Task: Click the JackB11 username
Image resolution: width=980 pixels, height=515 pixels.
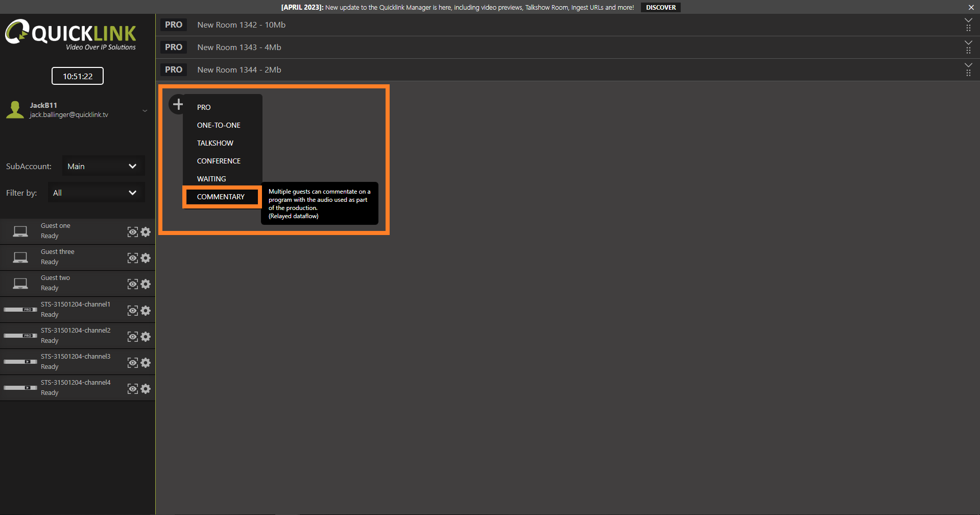Action: coord(43,105)
